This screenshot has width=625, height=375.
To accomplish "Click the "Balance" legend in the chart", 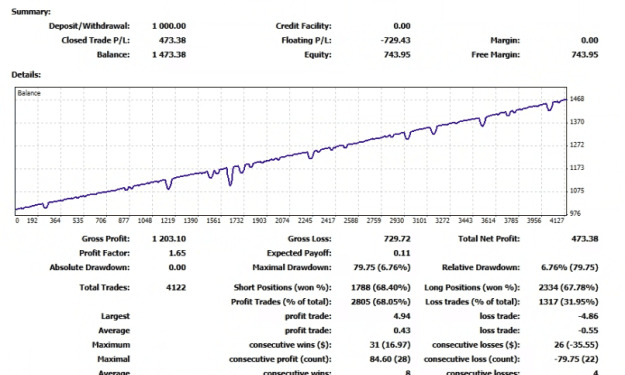I will 29,93.
